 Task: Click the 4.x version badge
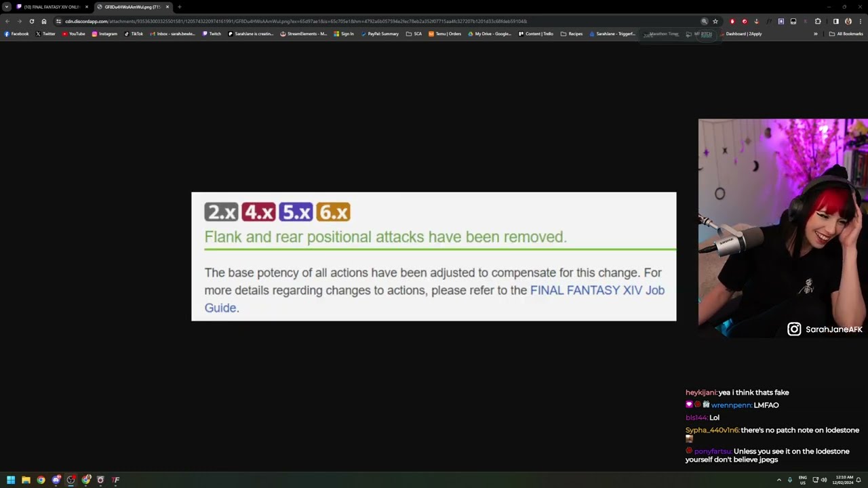click(x=259, y=212)
